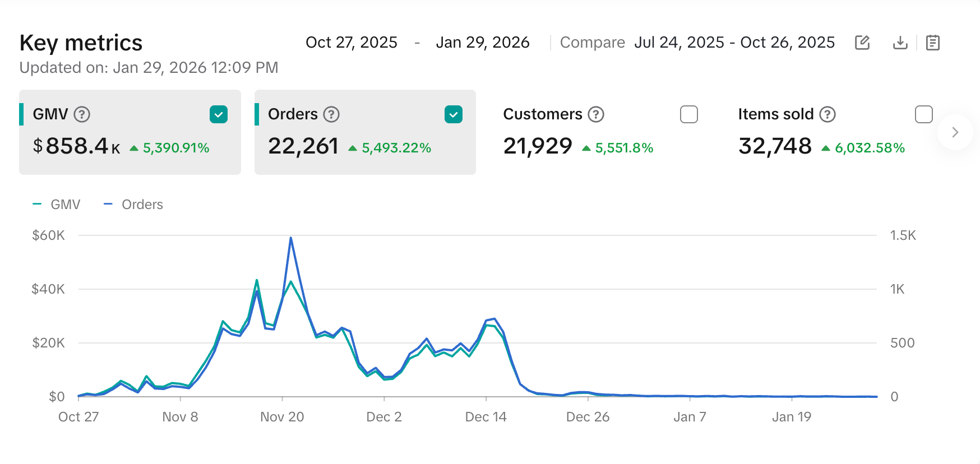The image size is (980, 464).
Task: Enable the Customers metric checkbox
Action: tap(688, 114)
